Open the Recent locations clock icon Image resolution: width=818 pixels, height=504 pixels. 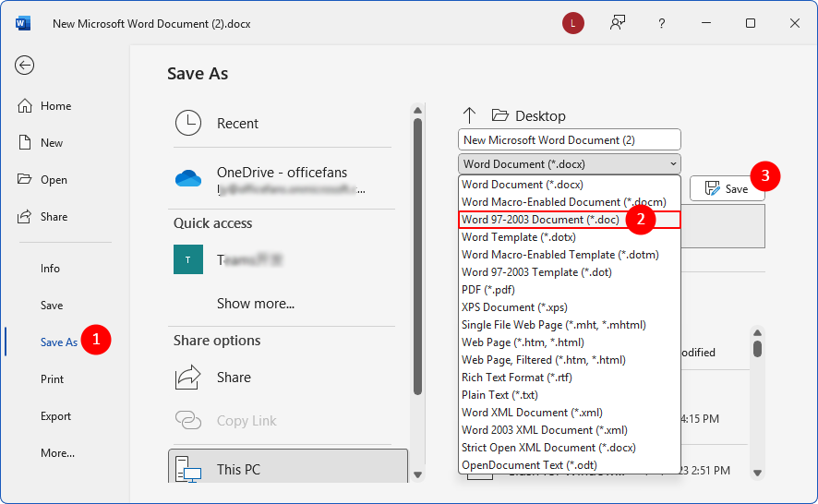point(188,123)
